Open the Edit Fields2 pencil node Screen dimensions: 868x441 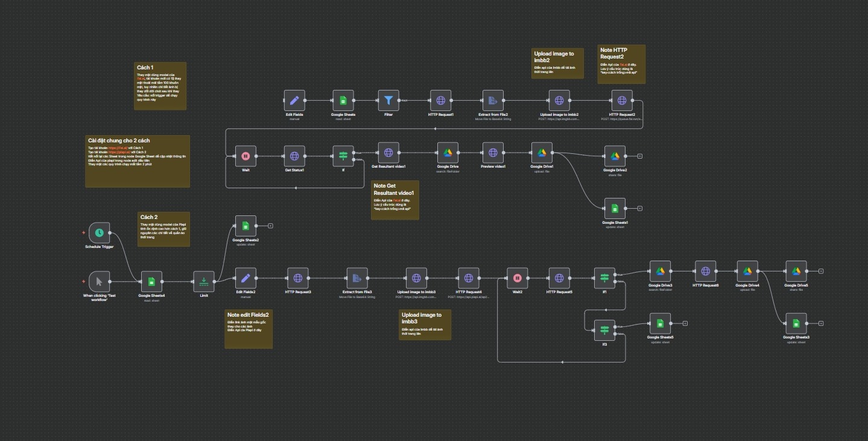point(245,278)
